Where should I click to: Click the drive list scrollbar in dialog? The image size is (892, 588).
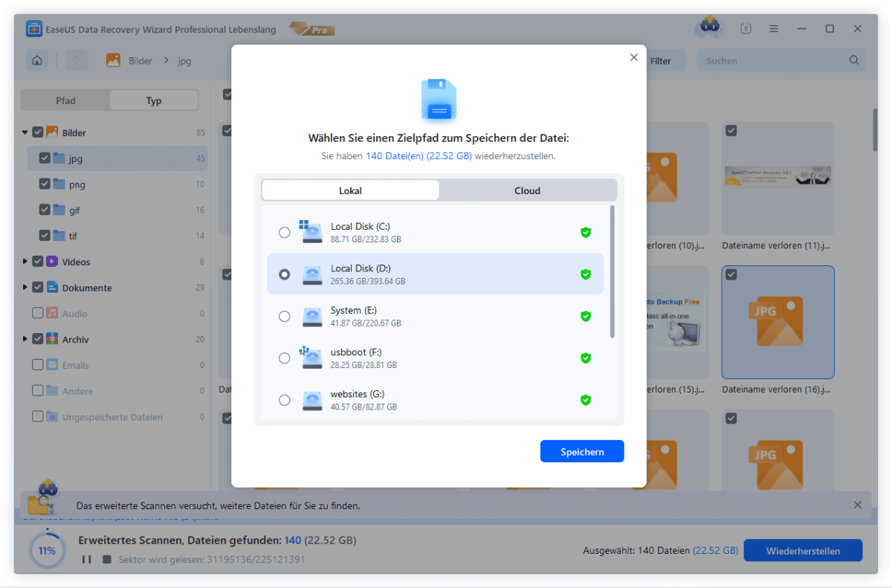[x=613, y=271]
